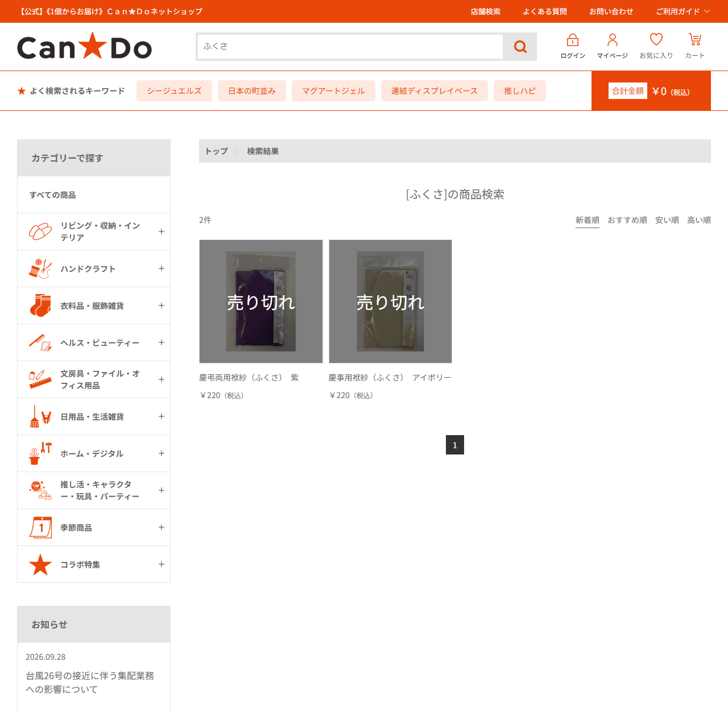This screenshot has width=728, height=711.
Task: Go to トップ breadcrumb
Action: [x=216, y=151]
